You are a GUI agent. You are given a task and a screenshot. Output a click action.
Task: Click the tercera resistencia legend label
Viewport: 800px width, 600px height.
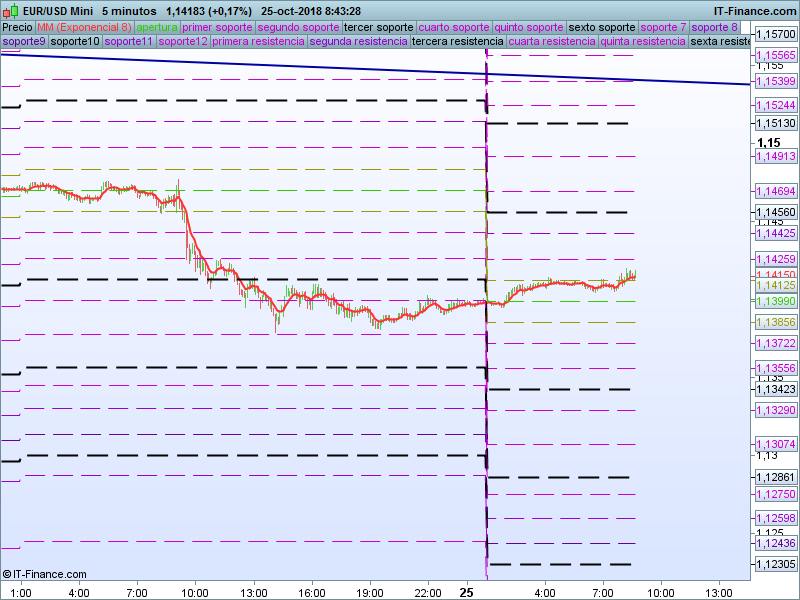tap(457, 42)
